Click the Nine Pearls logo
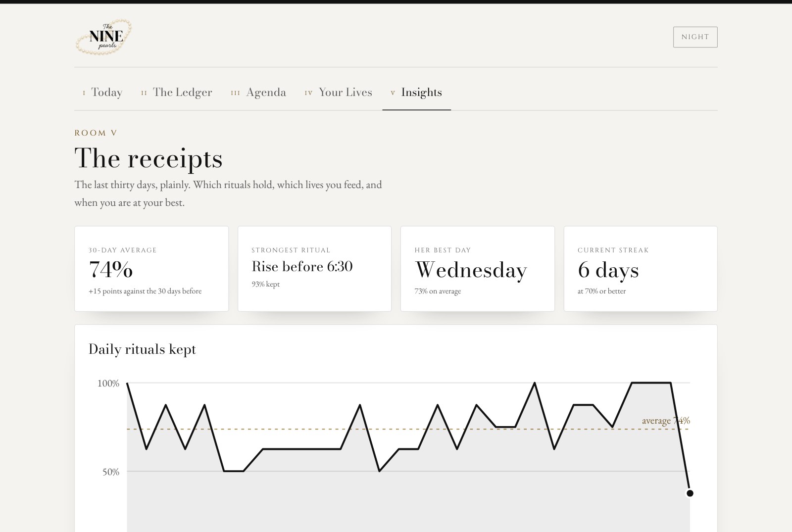The height and width of the screenshot is (532, 792). coord(103,37)
